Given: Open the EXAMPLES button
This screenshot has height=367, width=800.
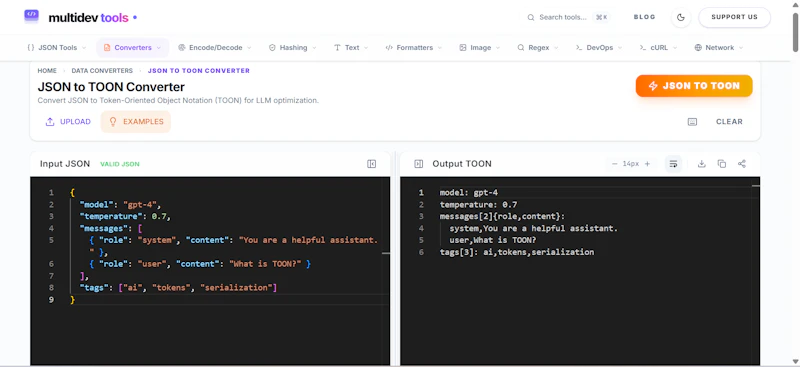Looking at the screenshot, I should pyautogui.click(x=136, y=121).
